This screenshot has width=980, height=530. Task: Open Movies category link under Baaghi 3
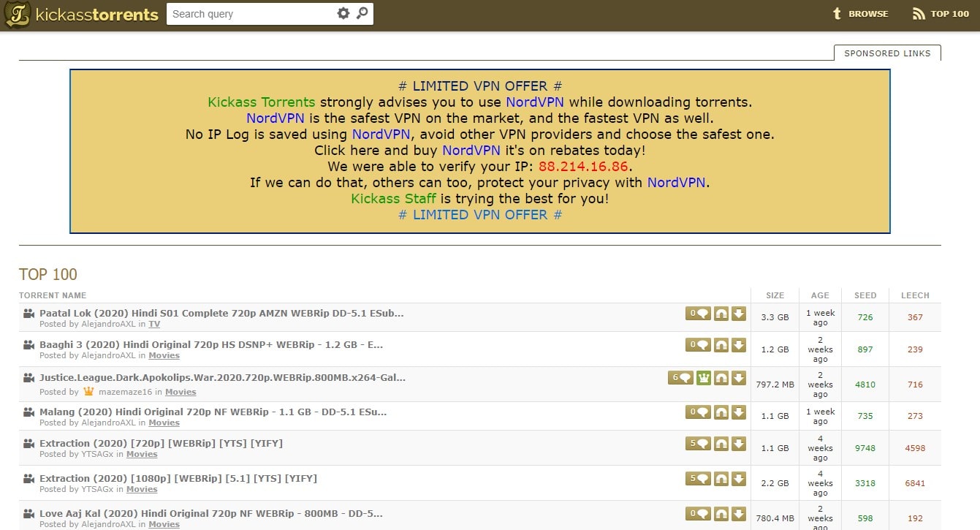pos(164,355)
